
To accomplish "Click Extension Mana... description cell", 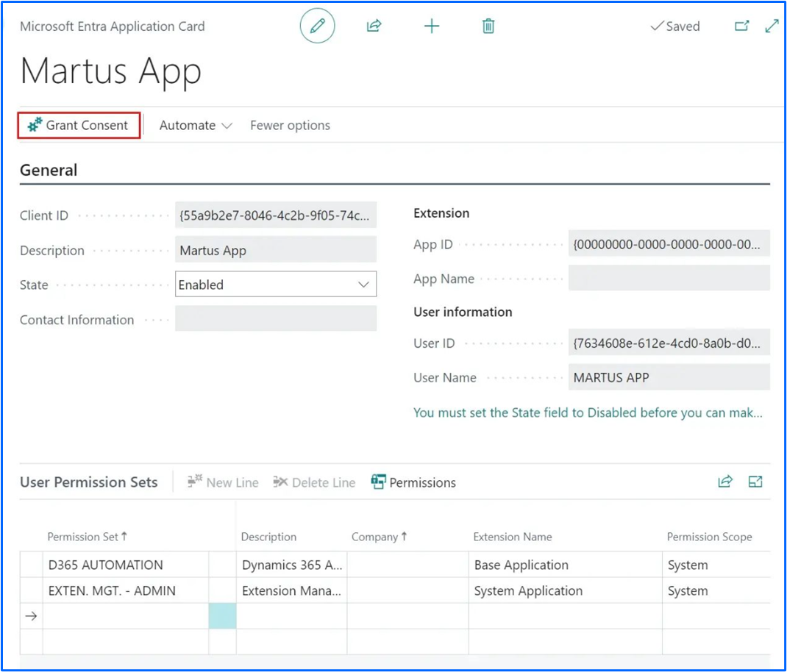I will click(x=291, y=590).
